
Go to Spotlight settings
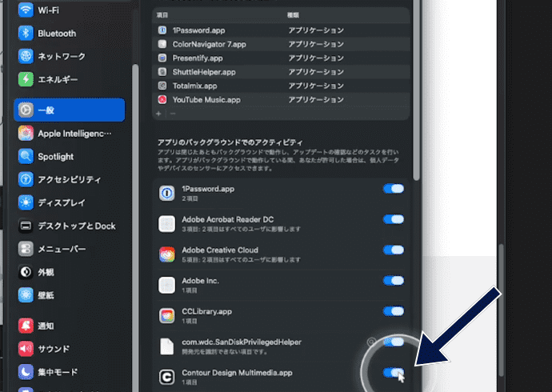pos(55,157)
